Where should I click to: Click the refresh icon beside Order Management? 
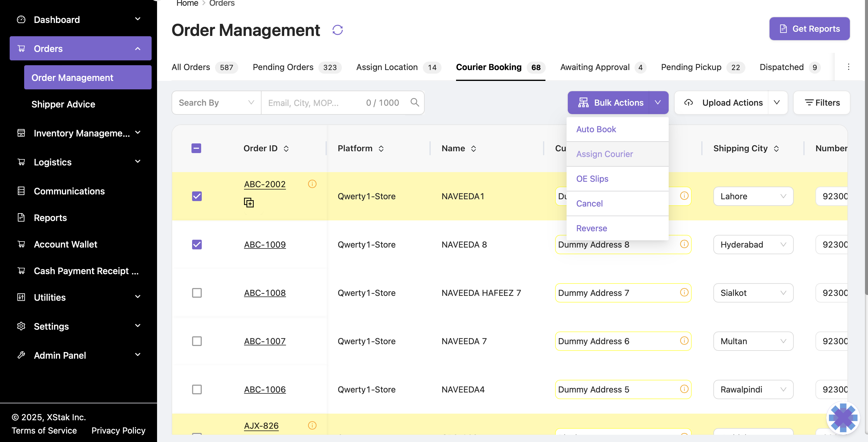point(338,30)
